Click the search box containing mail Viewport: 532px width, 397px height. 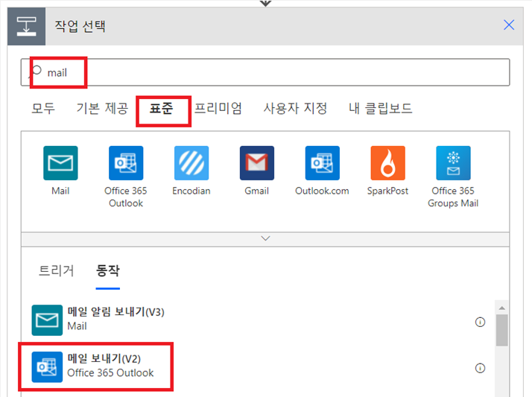tap(265, 72)
